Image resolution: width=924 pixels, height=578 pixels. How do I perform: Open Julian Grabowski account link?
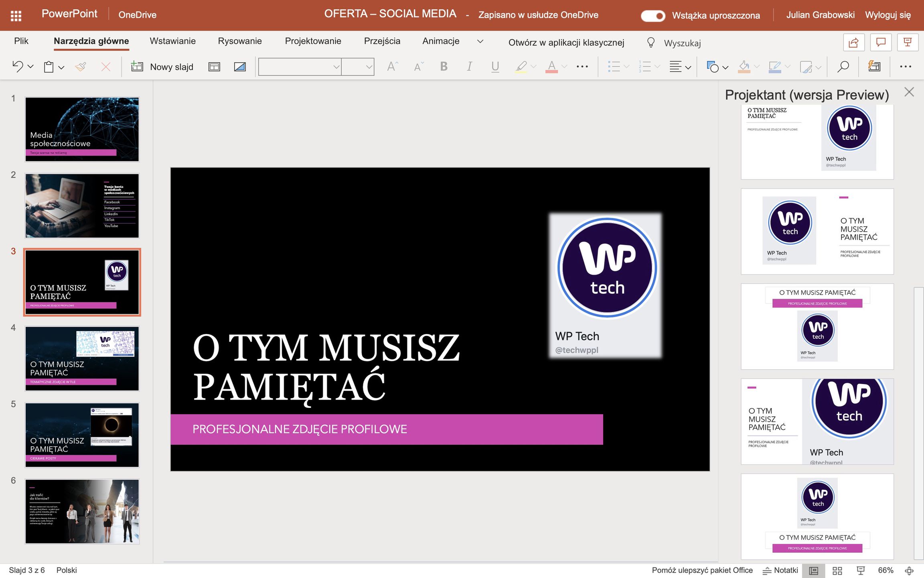820,15
